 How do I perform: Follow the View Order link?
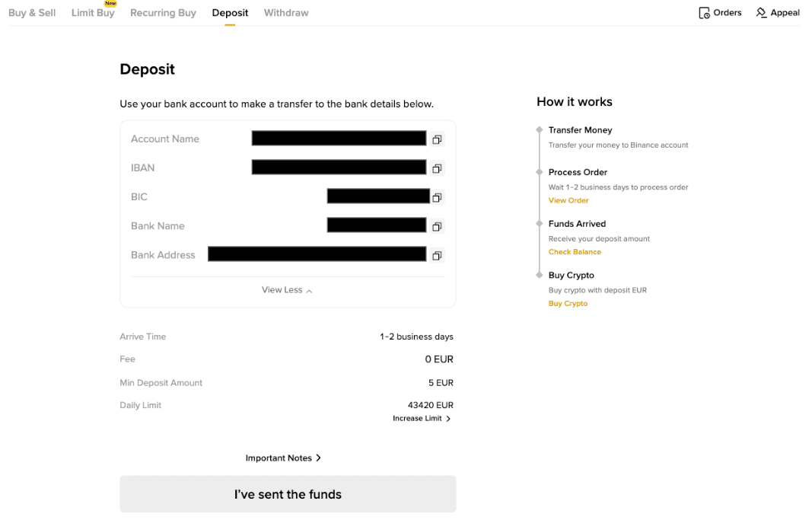(x=568, y=201)
